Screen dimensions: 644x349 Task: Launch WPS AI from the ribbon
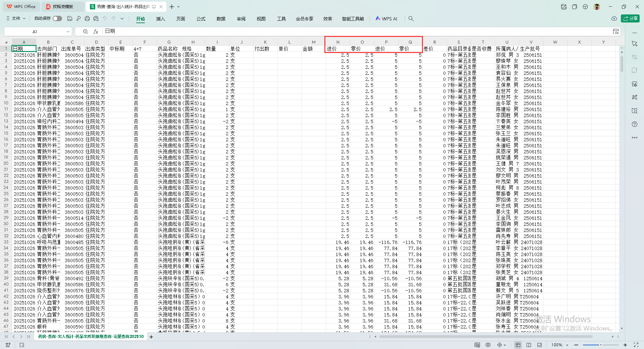click(386, 19)
